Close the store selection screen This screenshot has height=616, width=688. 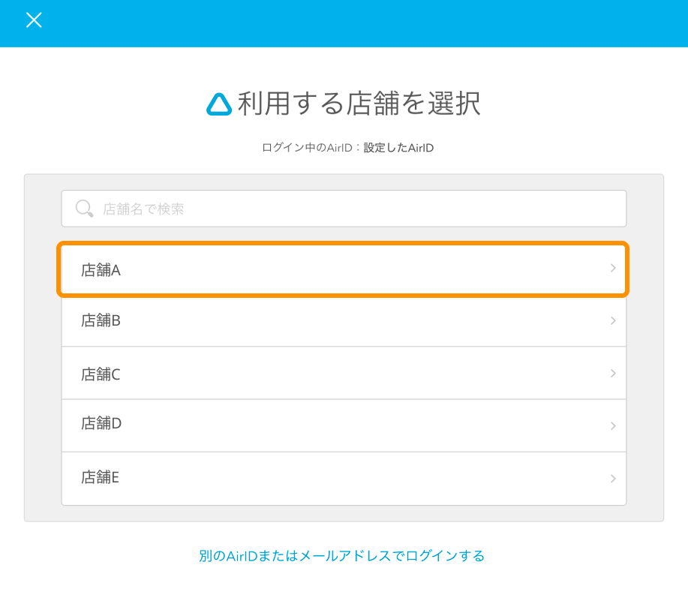(x=34, y=20)
